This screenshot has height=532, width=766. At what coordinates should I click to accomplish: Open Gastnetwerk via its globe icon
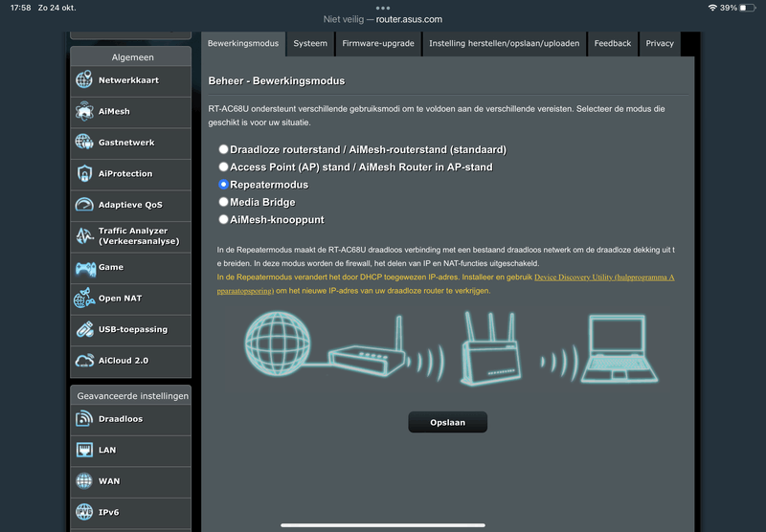point(84,142)
